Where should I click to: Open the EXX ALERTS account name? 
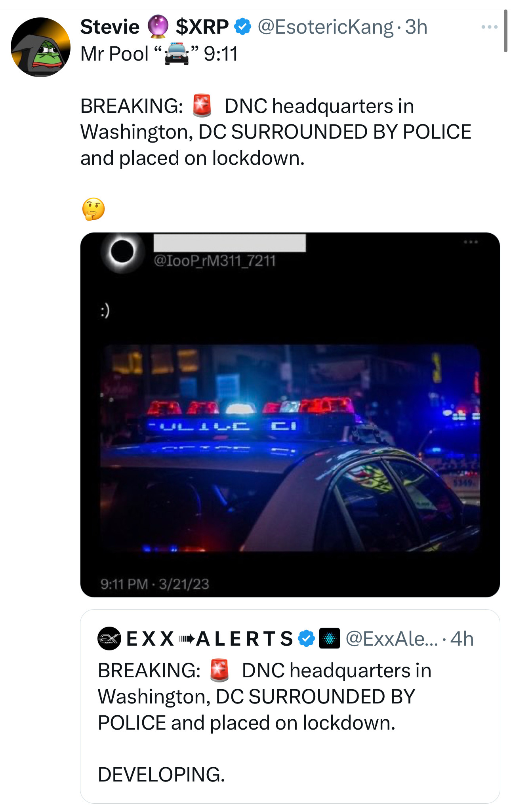tap(210, 639)
